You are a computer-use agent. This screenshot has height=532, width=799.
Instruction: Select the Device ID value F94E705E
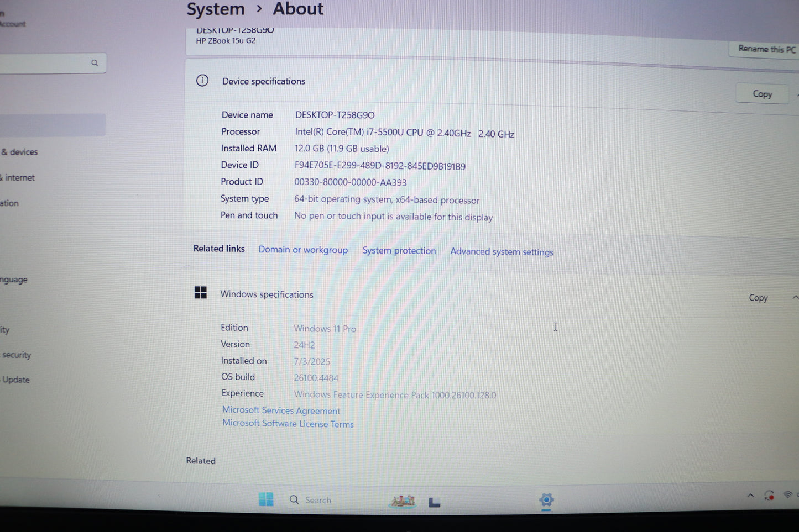(380, 166)
